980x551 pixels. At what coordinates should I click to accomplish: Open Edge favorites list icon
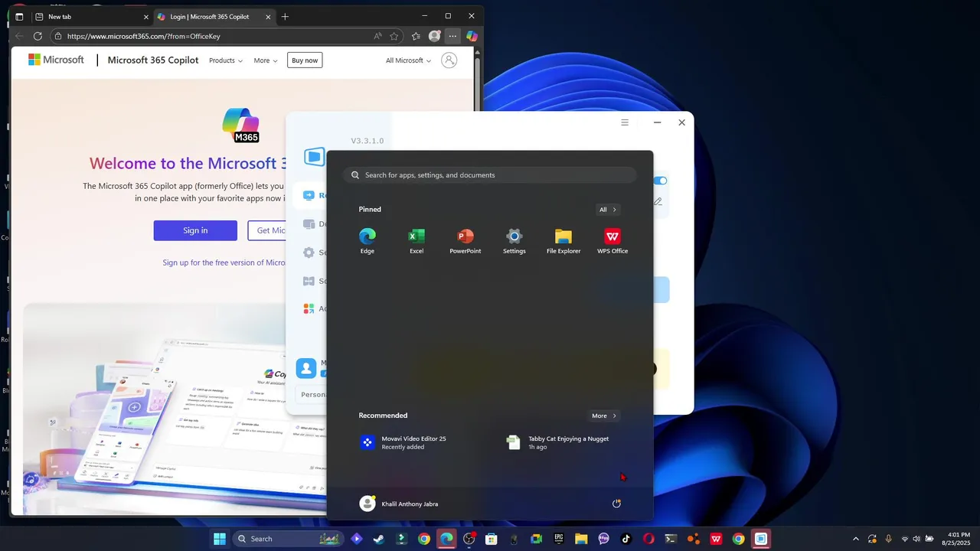416,36
